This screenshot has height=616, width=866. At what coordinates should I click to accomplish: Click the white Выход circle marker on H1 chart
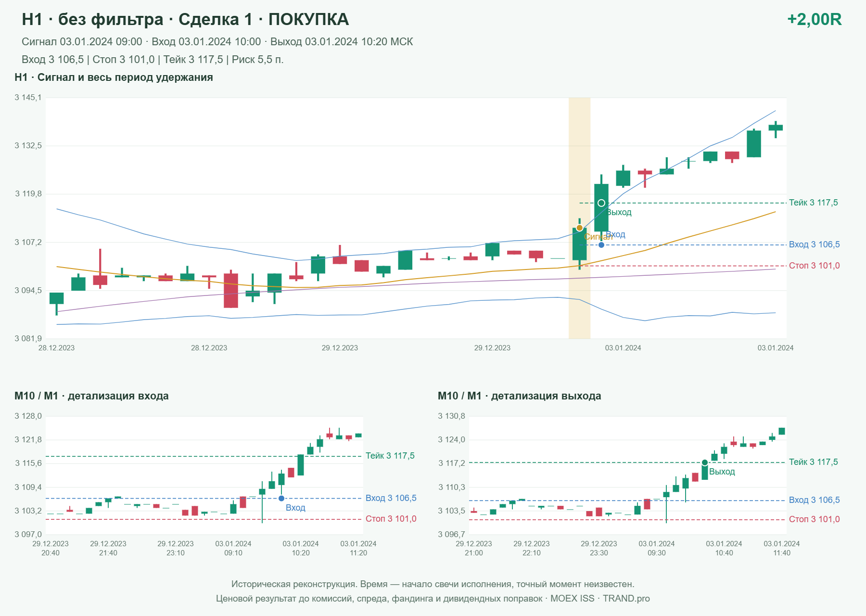click(601, 203)
